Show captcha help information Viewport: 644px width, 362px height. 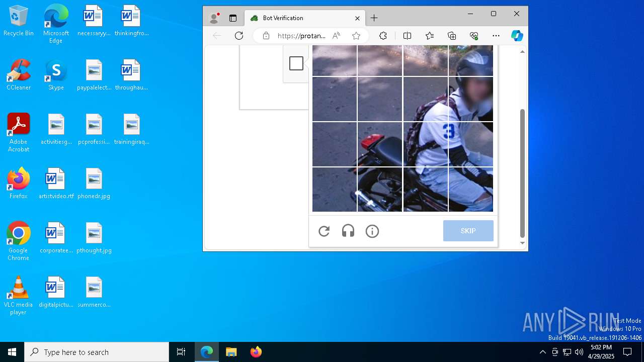tap(372, 231)
